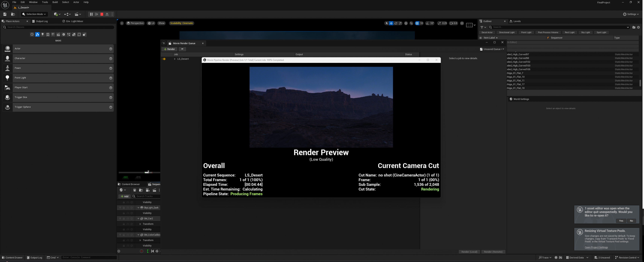Open the Unsaved Queue dropdown
This screenshot has height=262, width=644.
492,49
